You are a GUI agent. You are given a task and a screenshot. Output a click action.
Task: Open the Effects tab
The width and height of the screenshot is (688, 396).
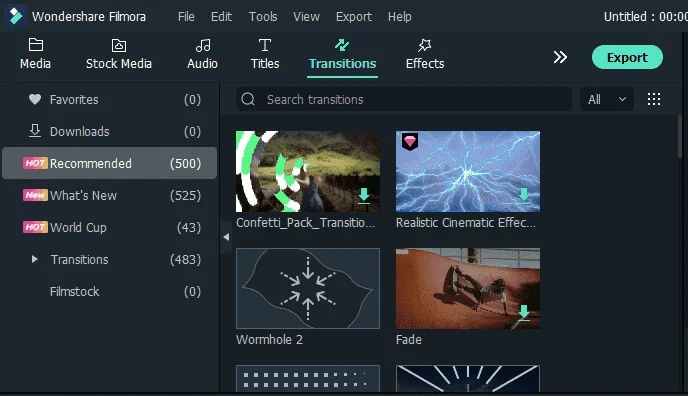pyautogui.click(x=425, y=54)
